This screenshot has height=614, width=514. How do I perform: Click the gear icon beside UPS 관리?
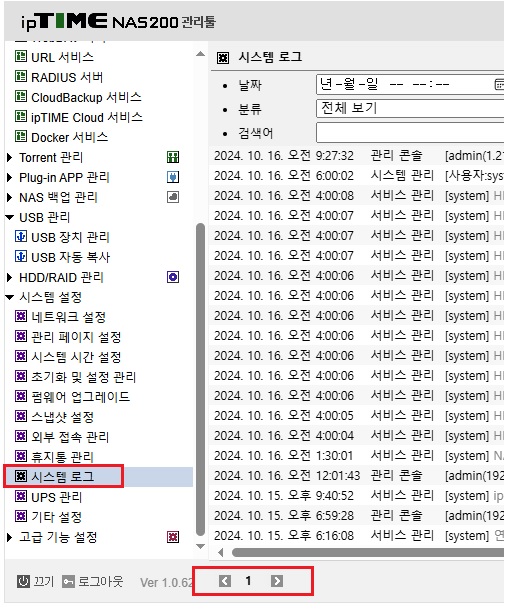pos(21,496)
